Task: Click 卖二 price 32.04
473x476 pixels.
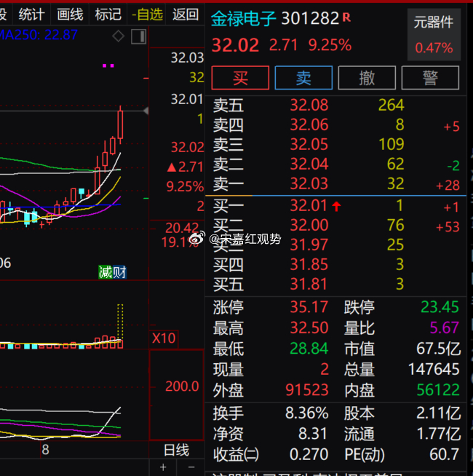Action: point(309,164)
